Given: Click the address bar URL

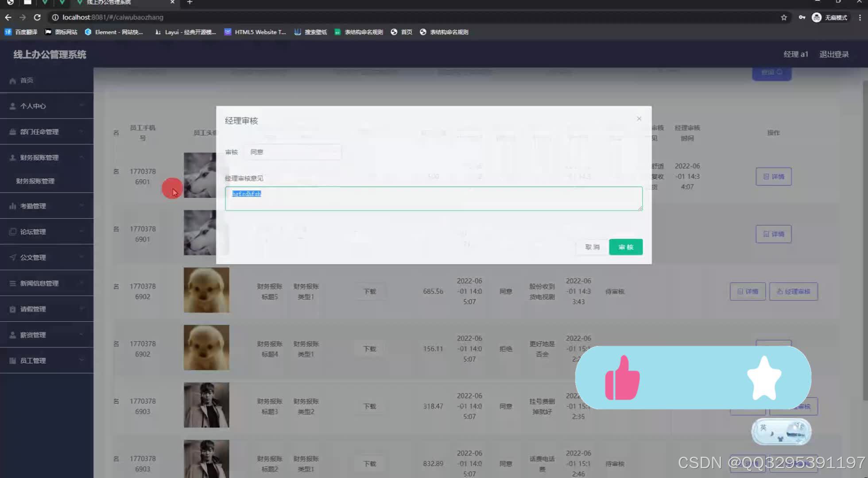Looking at the screenshot, I should (x=113, y=17).
